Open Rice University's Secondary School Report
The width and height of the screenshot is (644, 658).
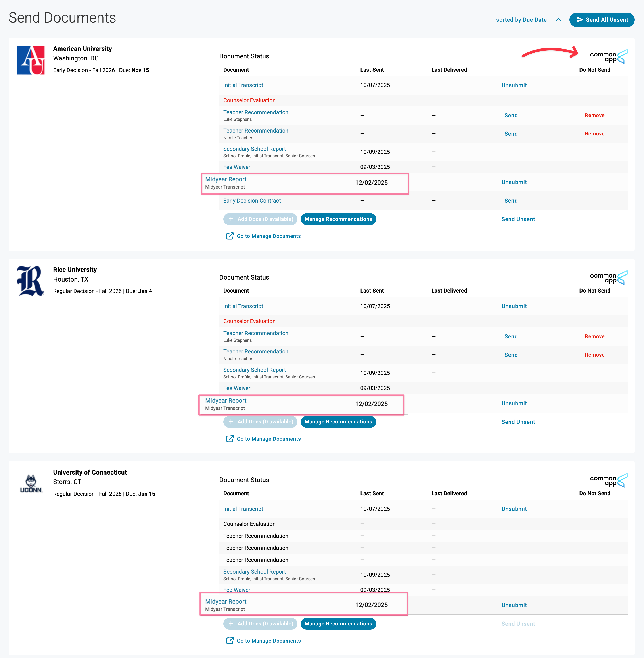(x=254, y=370)
